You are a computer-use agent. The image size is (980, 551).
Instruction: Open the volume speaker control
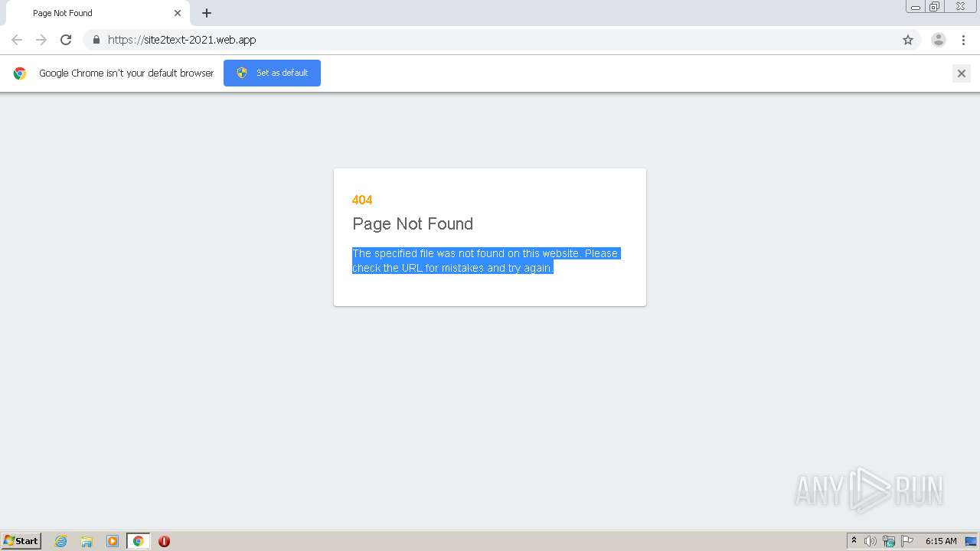(x=871, y=541)
